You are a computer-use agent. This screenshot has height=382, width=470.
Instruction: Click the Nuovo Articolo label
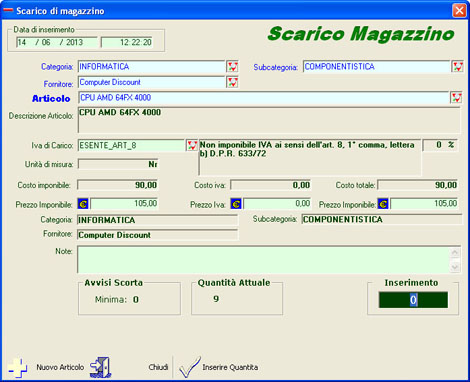(60, 367)
